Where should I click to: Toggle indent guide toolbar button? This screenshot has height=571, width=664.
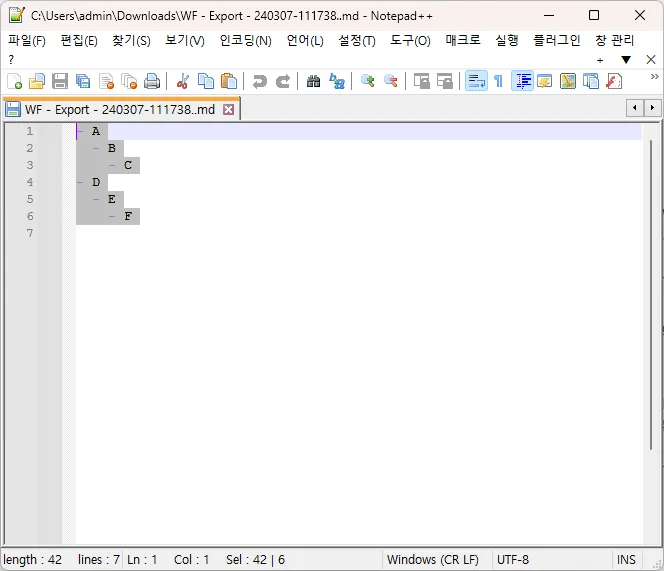click(x=523, y=81)
